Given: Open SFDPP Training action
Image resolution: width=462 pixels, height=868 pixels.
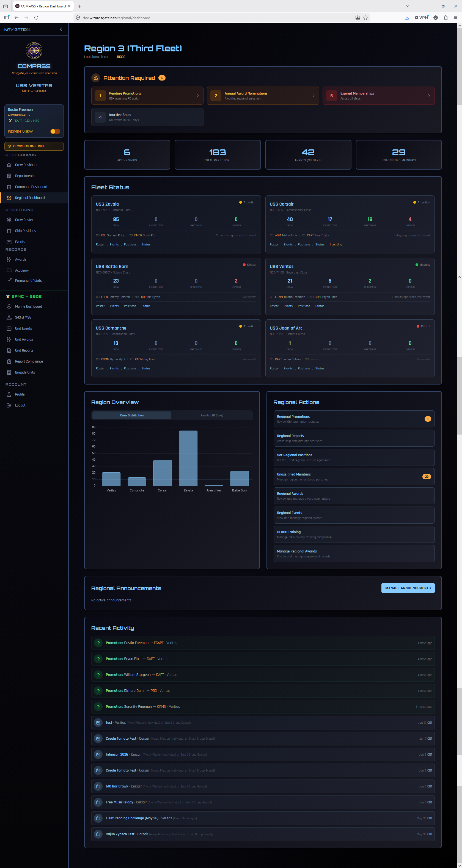Looking at the screenshot, I should tap(354, 534).
